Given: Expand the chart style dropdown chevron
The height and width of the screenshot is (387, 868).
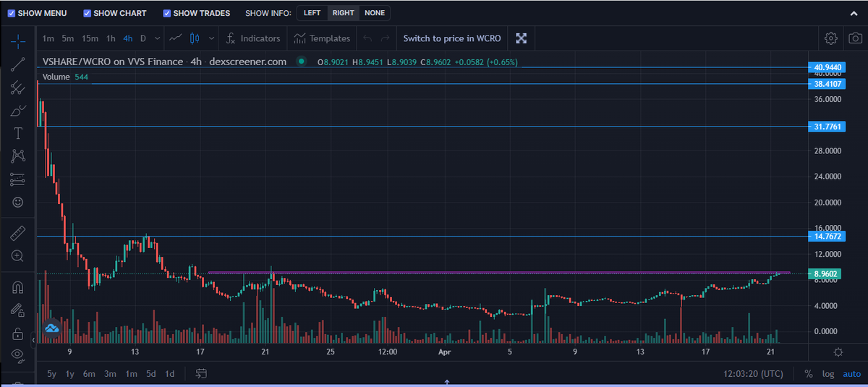Looking at the screenshot, I should 211,38.
